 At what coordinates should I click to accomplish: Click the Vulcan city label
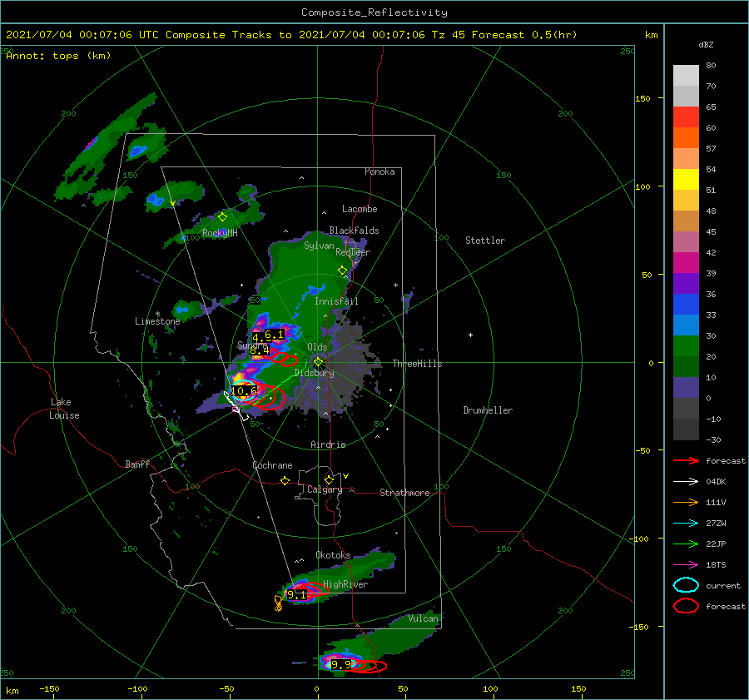tap(423, 618)
